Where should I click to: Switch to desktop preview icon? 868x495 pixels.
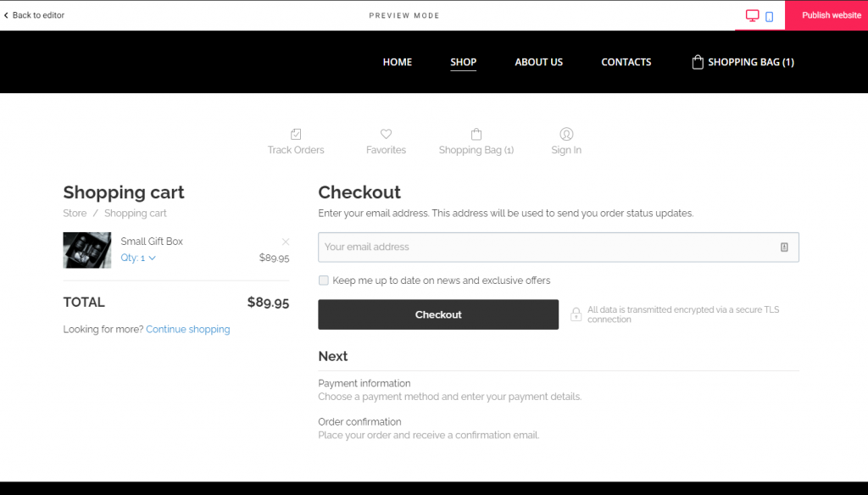click(752, 15)
